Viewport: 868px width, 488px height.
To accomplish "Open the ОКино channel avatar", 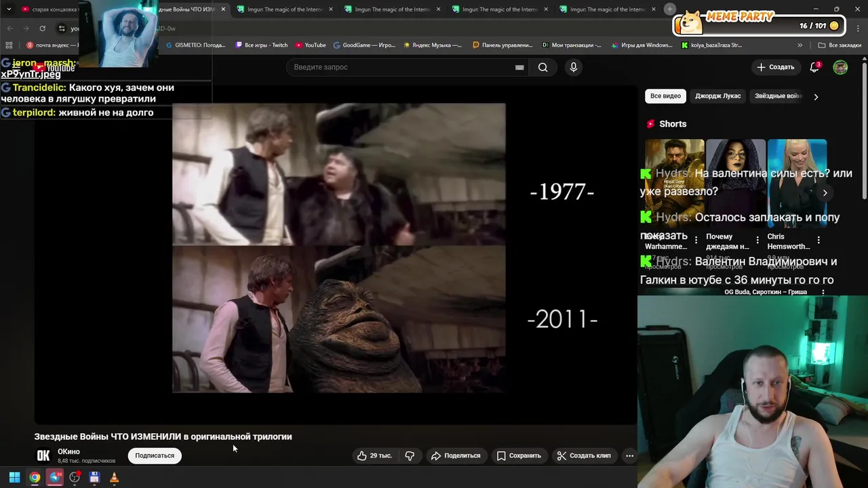I will [x=43, y=455].
